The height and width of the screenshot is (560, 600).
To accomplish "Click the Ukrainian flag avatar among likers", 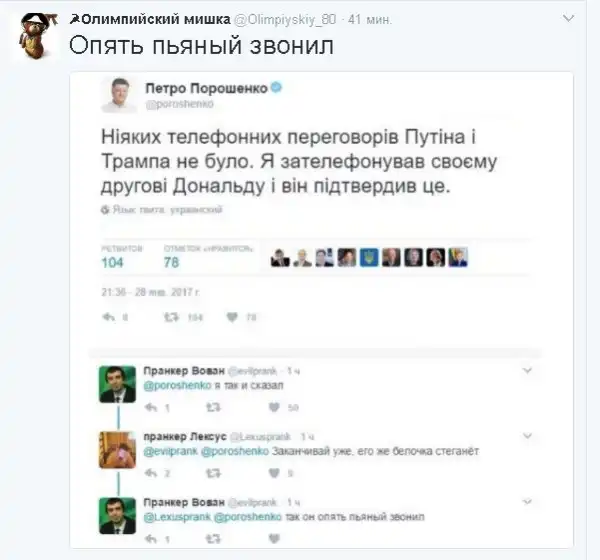I will coord(369,258).
